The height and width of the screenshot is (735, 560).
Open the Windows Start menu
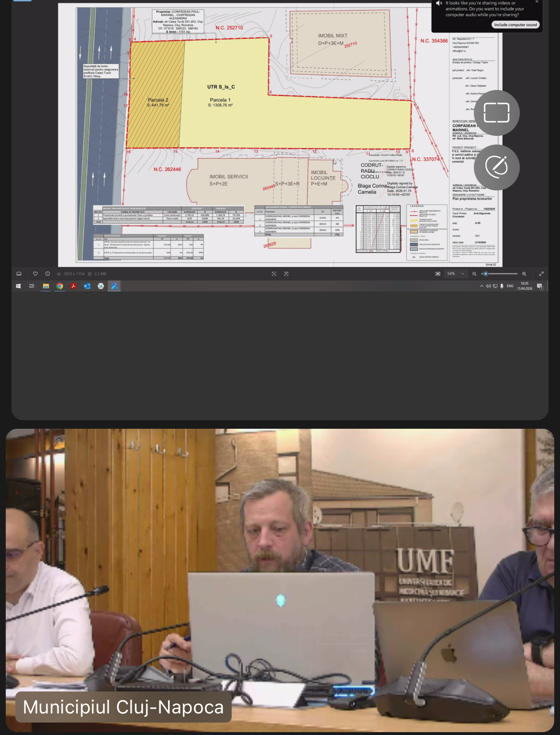[x=18, y=286]
